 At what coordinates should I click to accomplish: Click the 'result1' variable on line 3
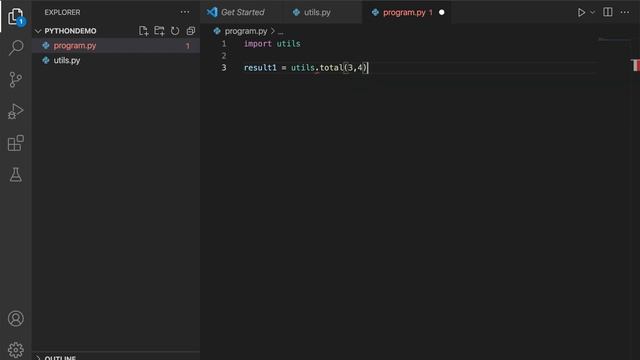(x=260, y=68)
